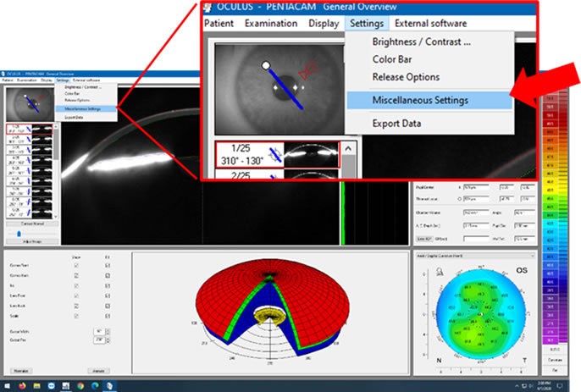Open File Explorer from the taskbar
Viewport: 581px width, 392px height.
pos(36,386)
